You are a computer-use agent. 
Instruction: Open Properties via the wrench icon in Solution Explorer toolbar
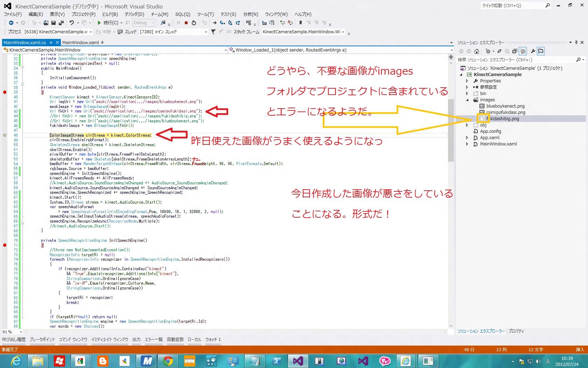tap(533, 51)
